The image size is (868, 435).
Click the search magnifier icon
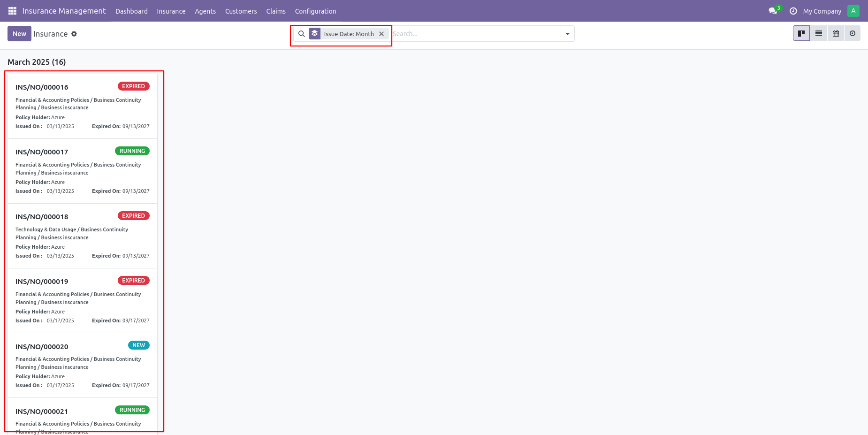pos(302,34)
